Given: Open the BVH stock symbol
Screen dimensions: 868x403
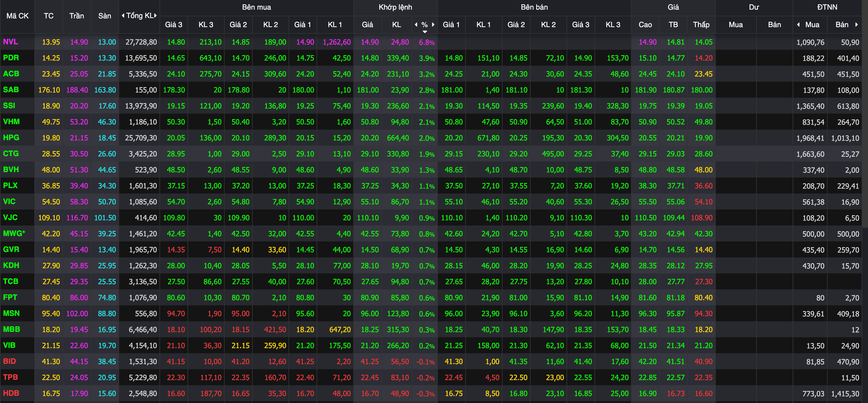Looking at the screenshot, I should pyautogui.click(x=11, y=169).
